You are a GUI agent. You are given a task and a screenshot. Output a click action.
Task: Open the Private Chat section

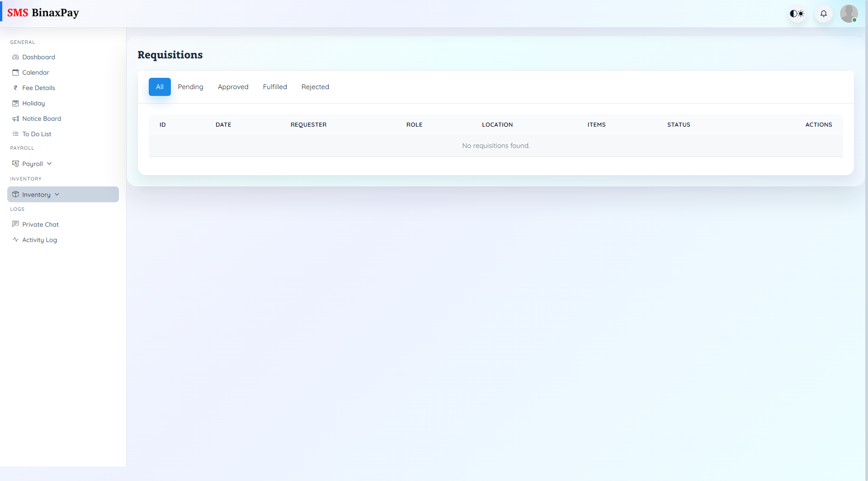40,224
